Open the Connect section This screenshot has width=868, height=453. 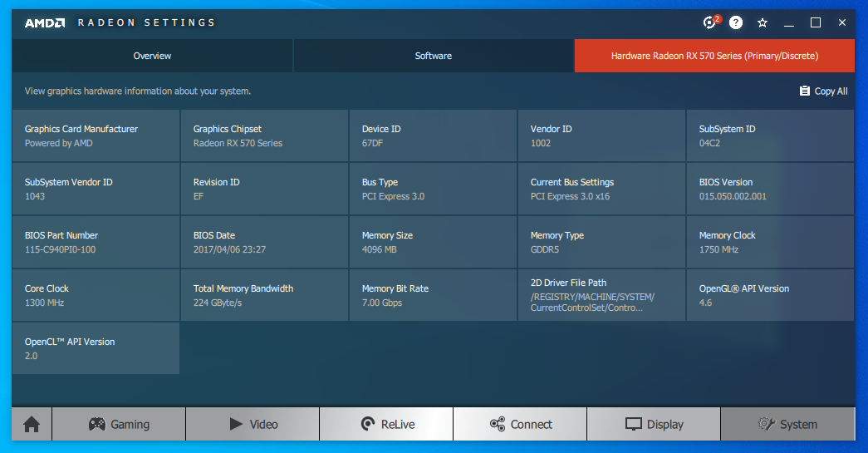coord(520,424)
